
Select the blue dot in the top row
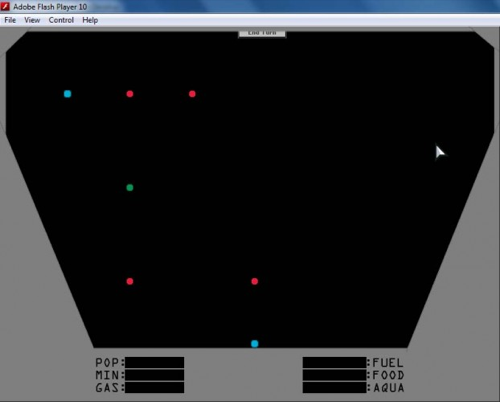(x=67, y=94)
